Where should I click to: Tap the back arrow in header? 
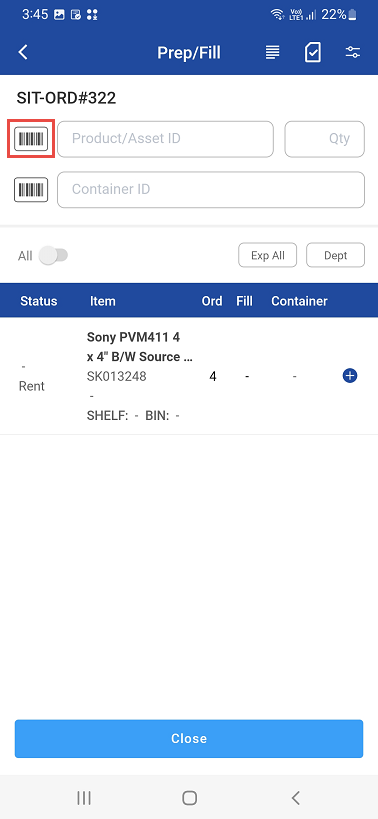23,52
